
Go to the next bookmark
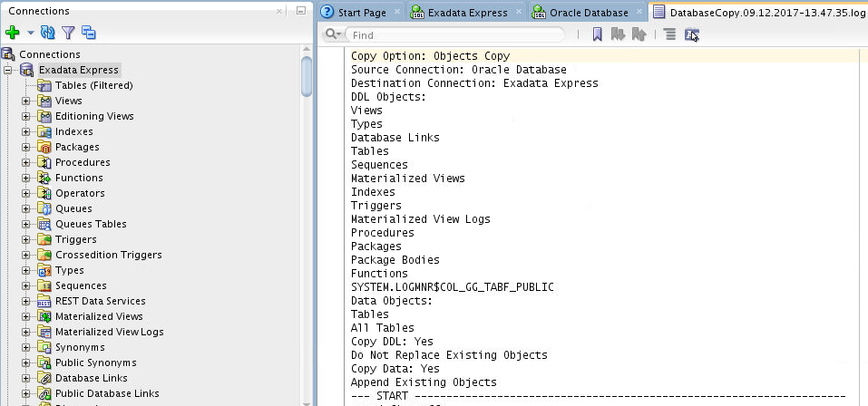pyautogui.click(x=619, y=34)
